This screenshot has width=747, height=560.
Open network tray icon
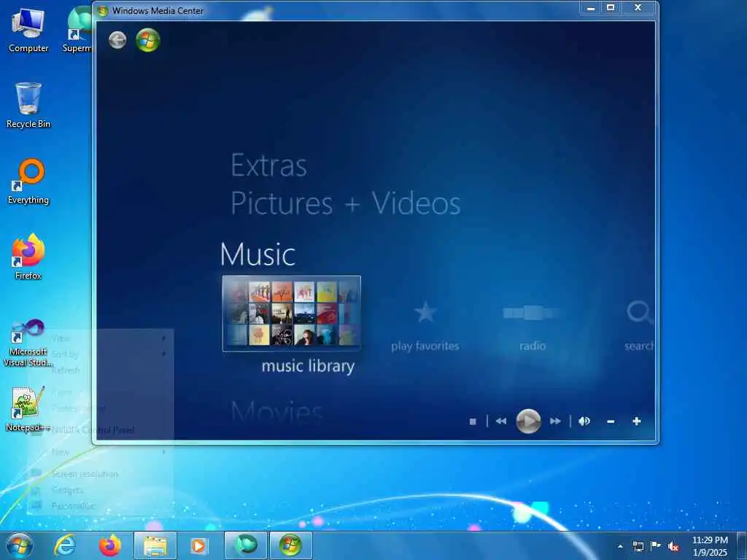(638, 546)
